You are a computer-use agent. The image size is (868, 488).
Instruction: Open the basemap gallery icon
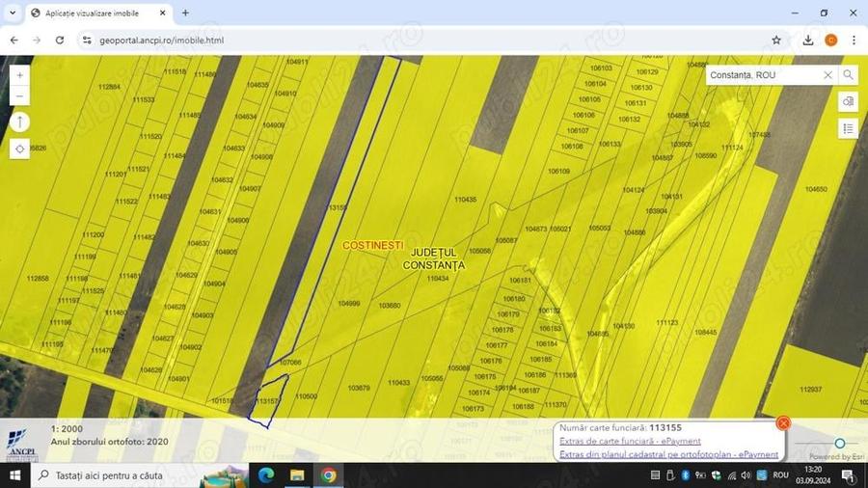(x=848, y=102)
